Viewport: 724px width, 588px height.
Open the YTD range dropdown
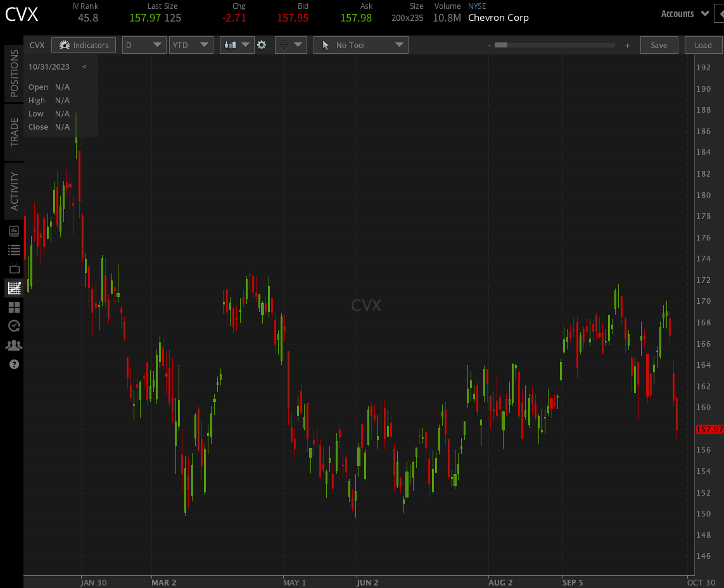pos(191,45)
